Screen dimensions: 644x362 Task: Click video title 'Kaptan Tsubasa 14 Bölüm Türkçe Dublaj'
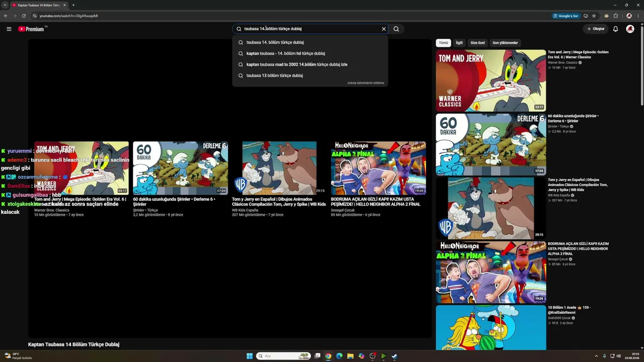(x=73, y=344)
